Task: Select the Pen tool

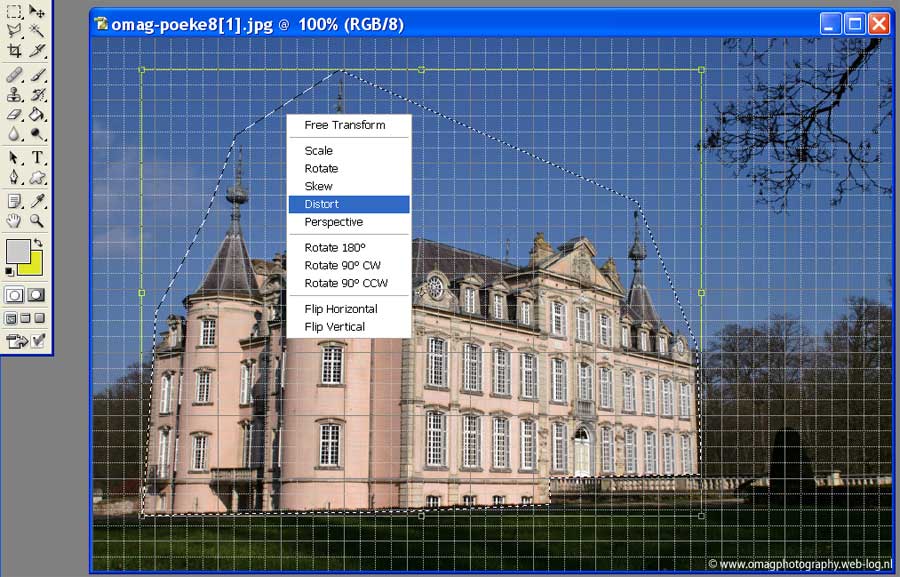Action: (x=14, y=178)
